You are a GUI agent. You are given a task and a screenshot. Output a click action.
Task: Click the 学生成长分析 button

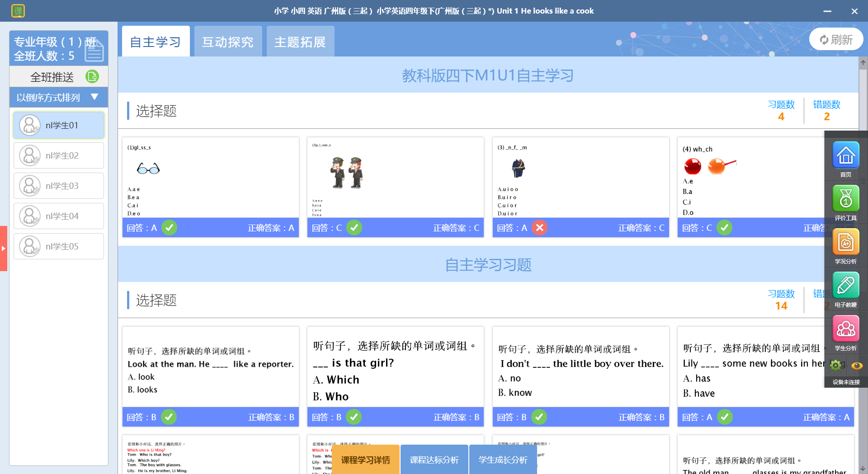(503, 460)
